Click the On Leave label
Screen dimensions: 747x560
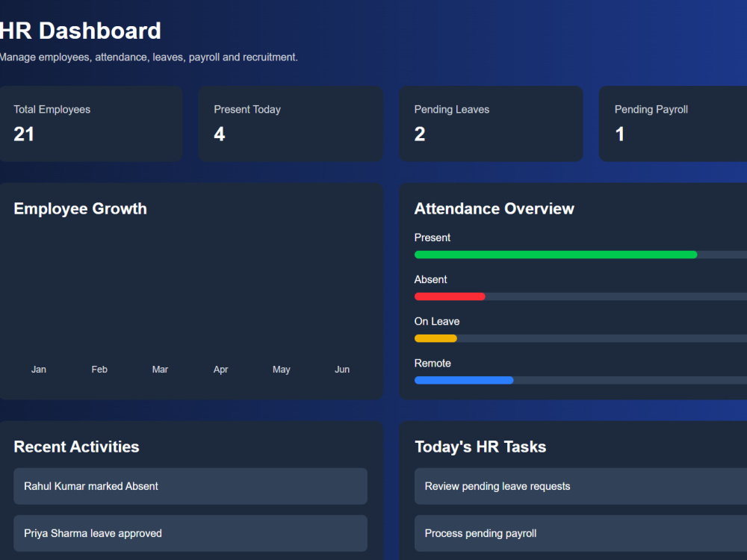click(x=437, y=321)
